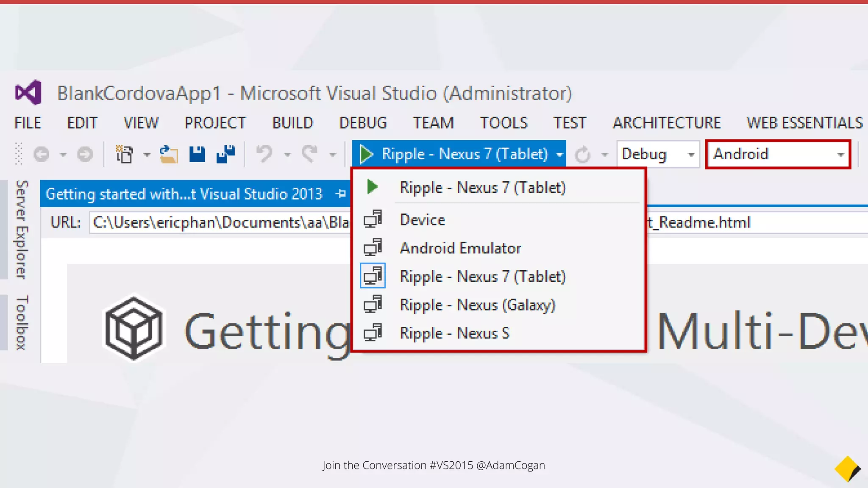Open the Server Explorer side panel
868x488 pixels.
pos(22,230)
